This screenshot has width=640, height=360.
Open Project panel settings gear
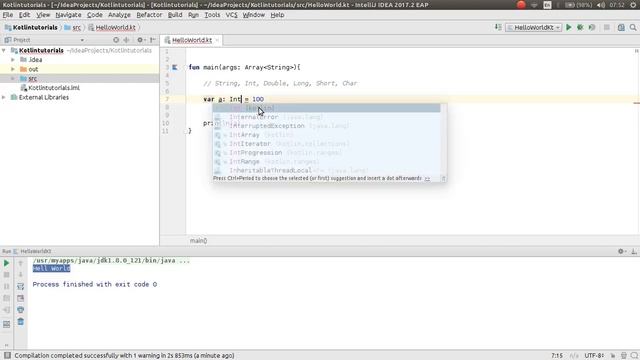(x=140, y=40)
